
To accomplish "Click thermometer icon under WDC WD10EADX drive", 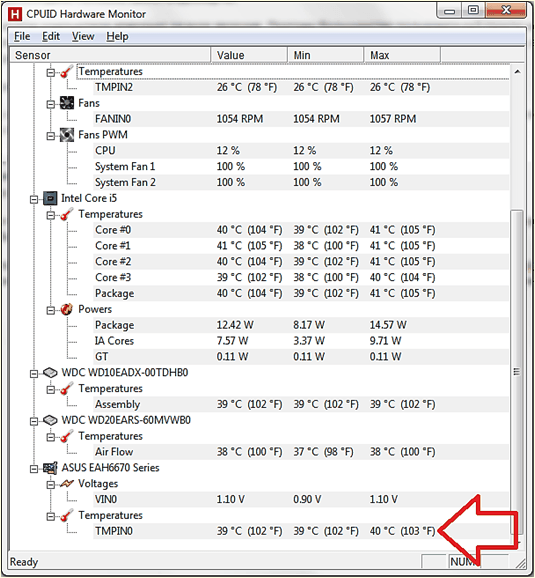I will (x=67, y=389).
